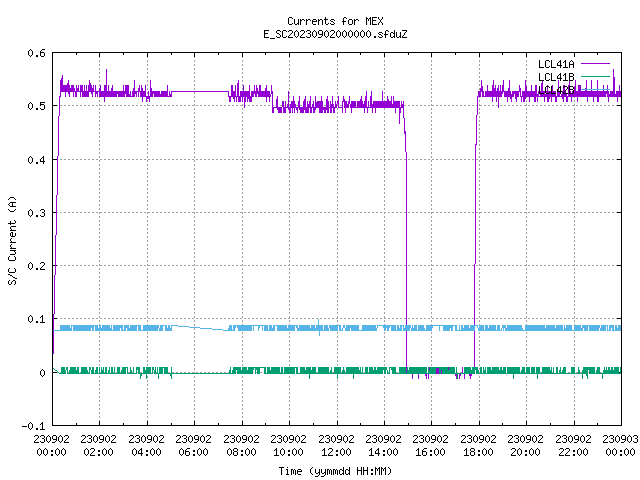Click y-axis tick value 0.5

[36, 106]
